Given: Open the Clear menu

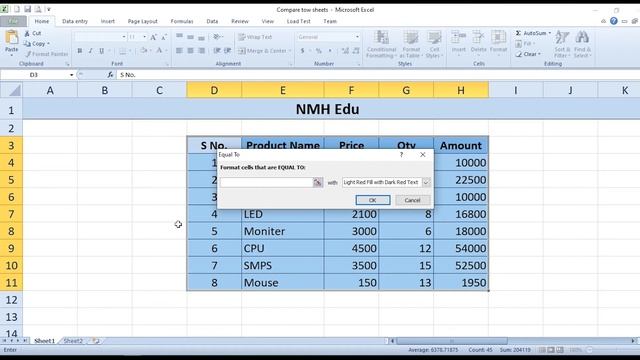Looking at the screenshot, I should coord(527,54).
